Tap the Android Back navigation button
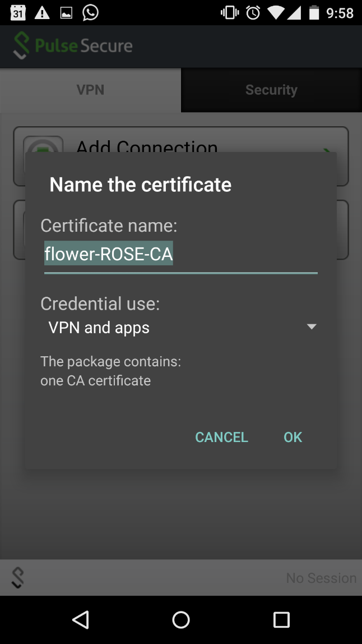This screenshot has width=362, height=644. coord(80,620)
